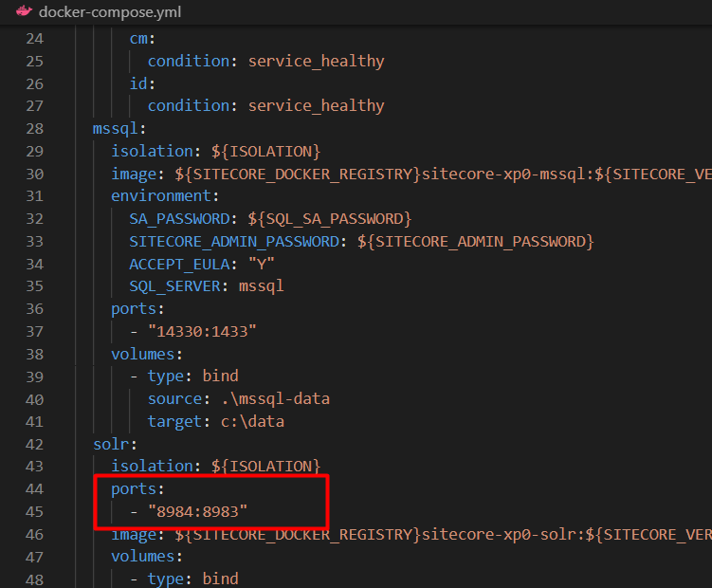This screenshot has height=588, width=712.
Task: Click the "cm:" key on line 24
Action: coord(142,39)
